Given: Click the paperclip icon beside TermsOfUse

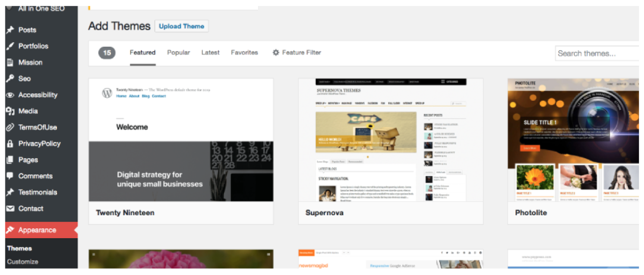Looking at the screenshot, I should 10,127.
